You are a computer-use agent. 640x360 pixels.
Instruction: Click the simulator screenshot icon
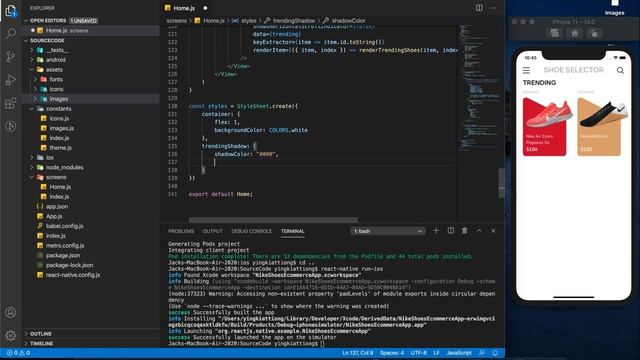point(554,33)
